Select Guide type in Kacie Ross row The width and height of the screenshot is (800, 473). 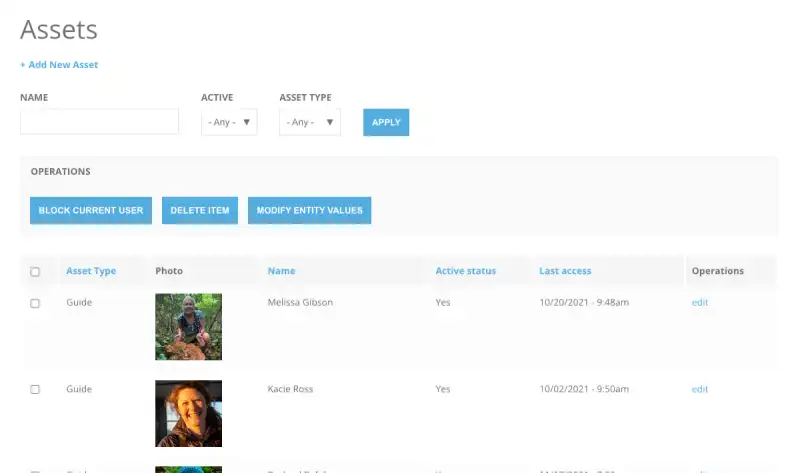click(79, 389)
